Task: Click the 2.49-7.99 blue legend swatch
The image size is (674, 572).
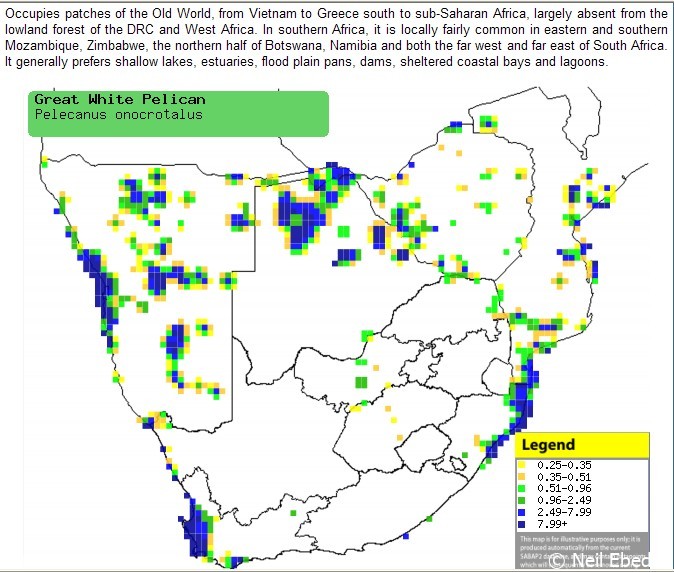Action: pyautogui.click(x=523, y=511)
